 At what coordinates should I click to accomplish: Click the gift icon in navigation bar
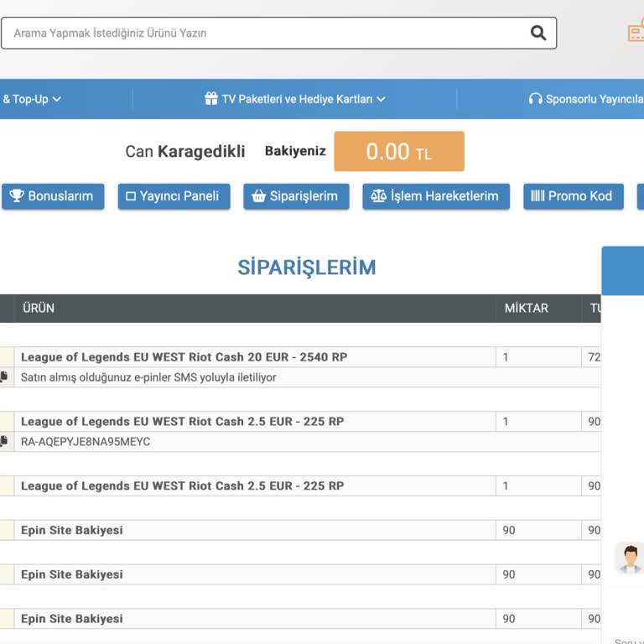point(211,99)
